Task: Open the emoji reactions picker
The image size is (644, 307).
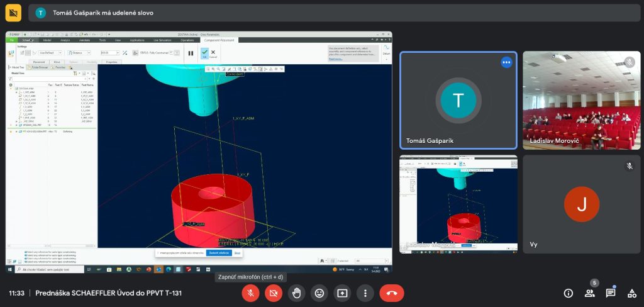Action: coord(319,293)
